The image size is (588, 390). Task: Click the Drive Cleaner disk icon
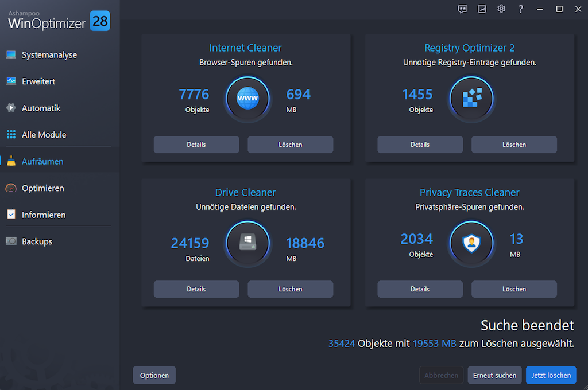247,243
